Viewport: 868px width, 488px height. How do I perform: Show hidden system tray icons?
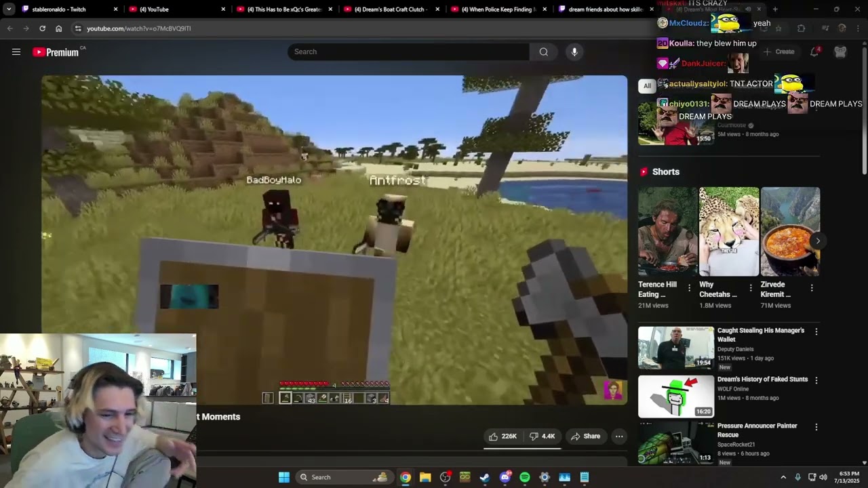(x=783, y=477)
